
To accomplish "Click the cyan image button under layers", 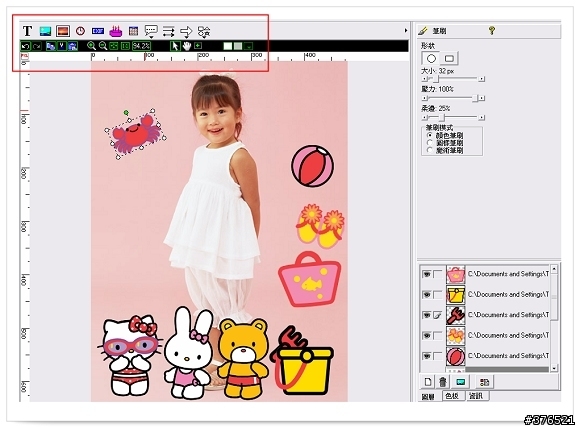I will point(461,382).
